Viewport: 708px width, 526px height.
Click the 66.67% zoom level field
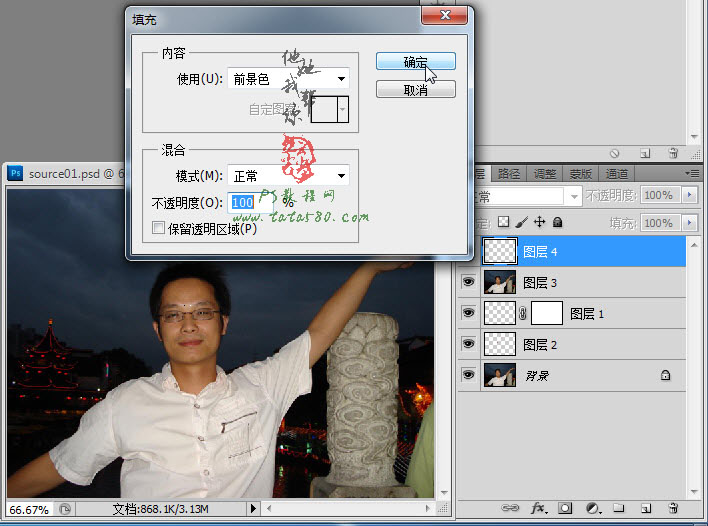29,510
